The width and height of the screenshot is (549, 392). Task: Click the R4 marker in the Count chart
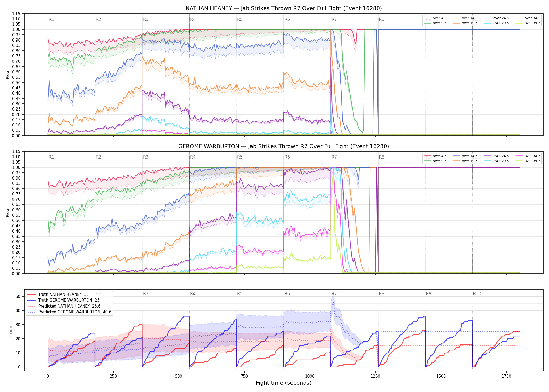click(x=193, y=294)
